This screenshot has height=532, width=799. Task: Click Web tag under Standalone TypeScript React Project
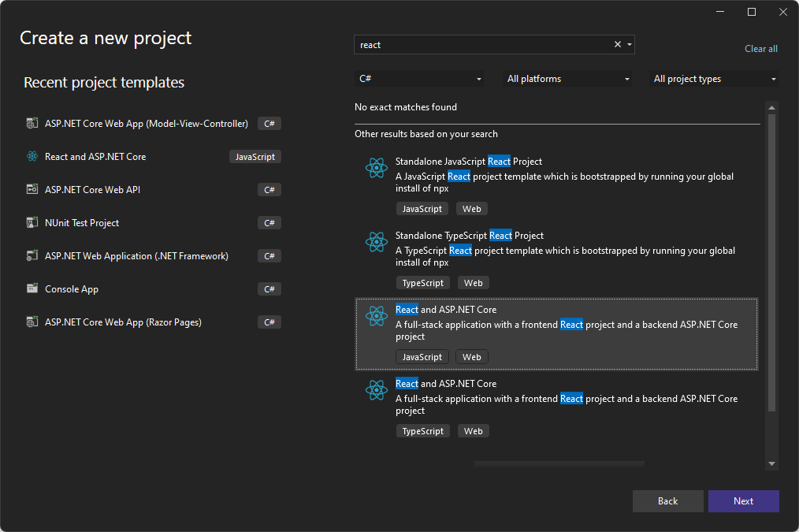(473, 283)
